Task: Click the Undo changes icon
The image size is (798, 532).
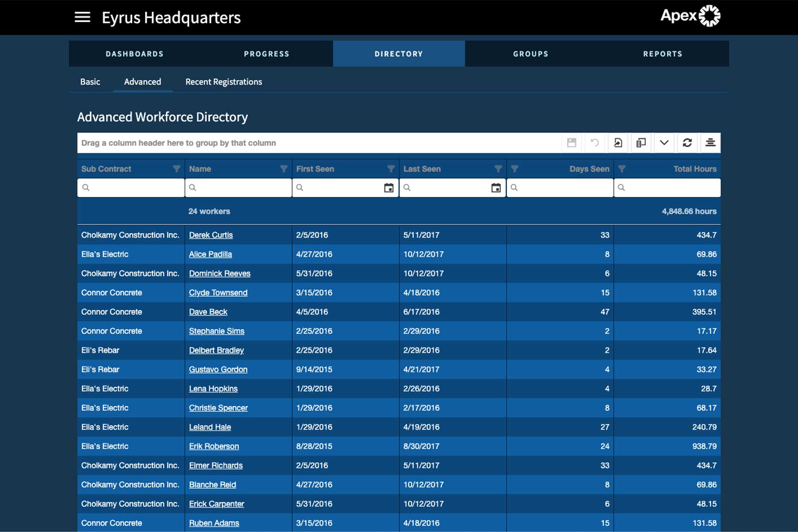Action: coord(595,143)
